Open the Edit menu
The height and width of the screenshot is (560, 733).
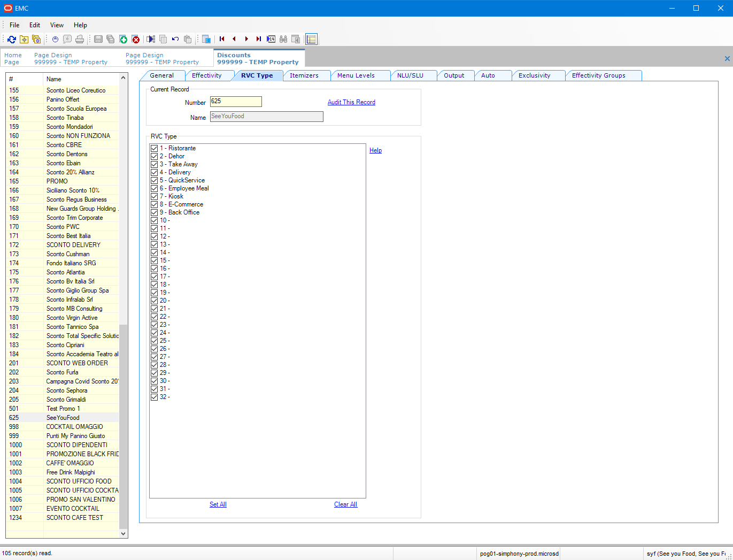point(35,25)
